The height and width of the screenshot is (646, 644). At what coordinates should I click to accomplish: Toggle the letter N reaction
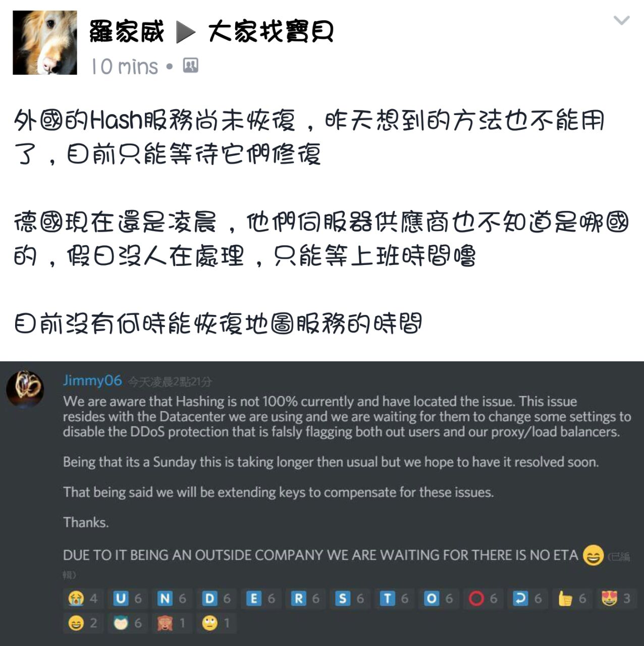click(172, 599)
